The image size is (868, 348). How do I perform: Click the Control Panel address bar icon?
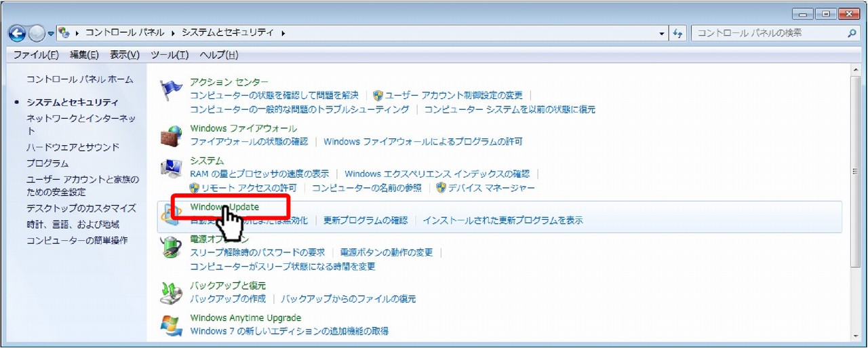[x=65, y=33]
